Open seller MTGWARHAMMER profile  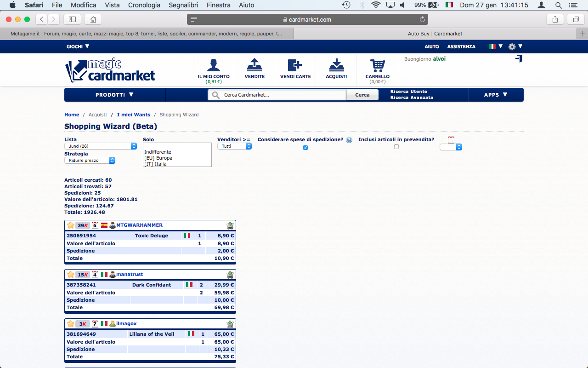point(140,225)
